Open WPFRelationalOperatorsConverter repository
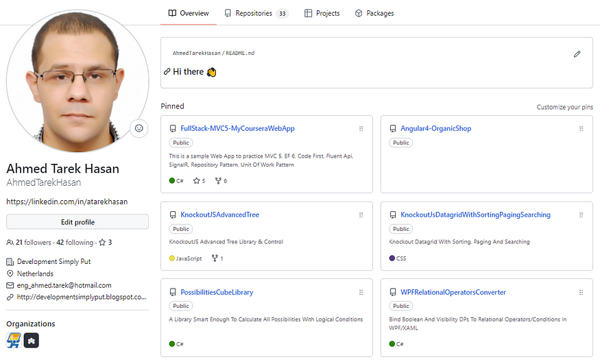The width and height of the screenshot is (600, 364). click(453, 292)
